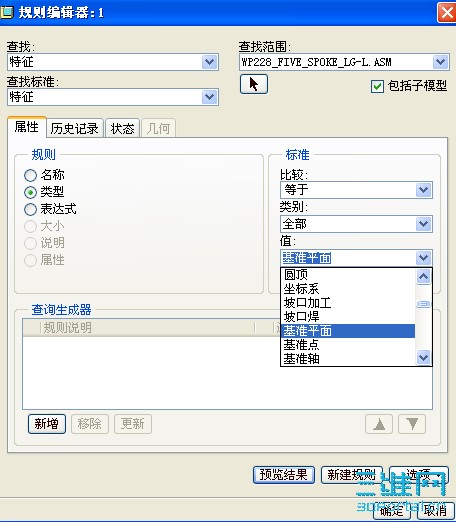Click the Rule Editor title bar icon
456x522 pixels.
(x=7, y=13)
